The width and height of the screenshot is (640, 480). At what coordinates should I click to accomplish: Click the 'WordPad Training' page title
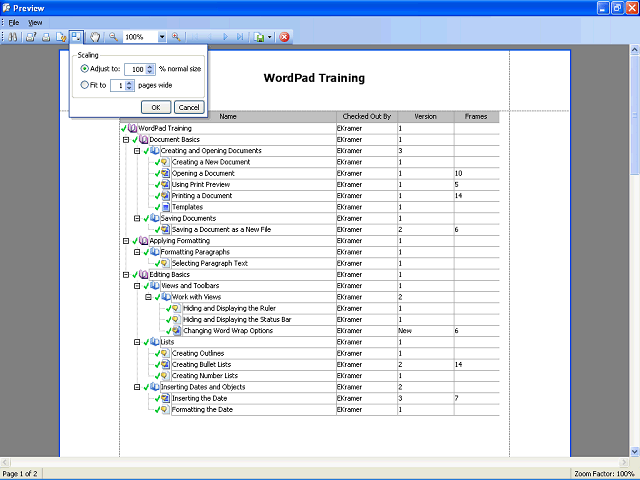click(x=314, y=78)
